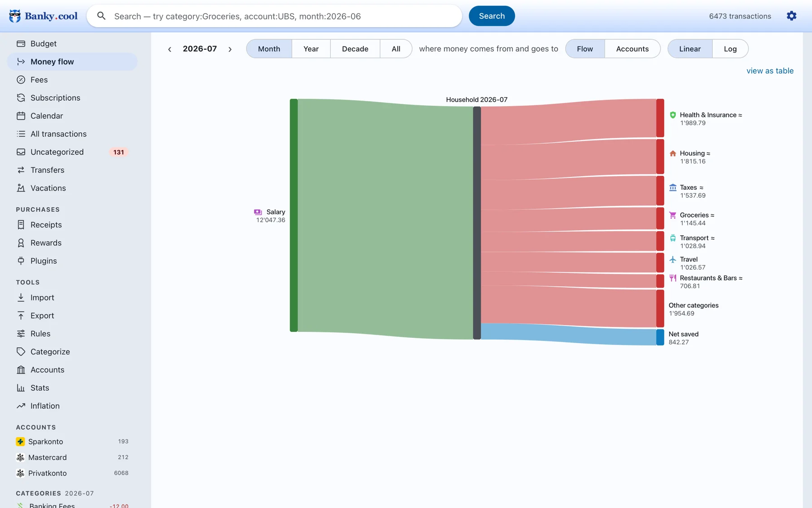Click the blue Search button
This screenshot has width=812, height=508.
click(x=492, y=16)
